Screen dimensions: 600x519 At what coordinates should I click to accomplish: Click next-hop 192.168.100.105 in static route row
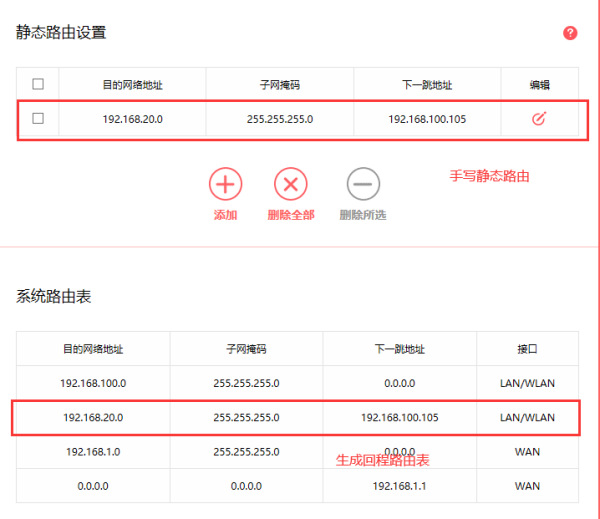(427, 119)
